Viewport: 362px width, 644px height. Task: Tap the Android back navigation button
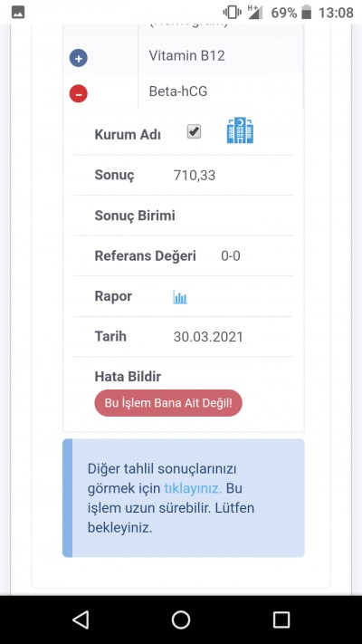[x=81, y=620]
